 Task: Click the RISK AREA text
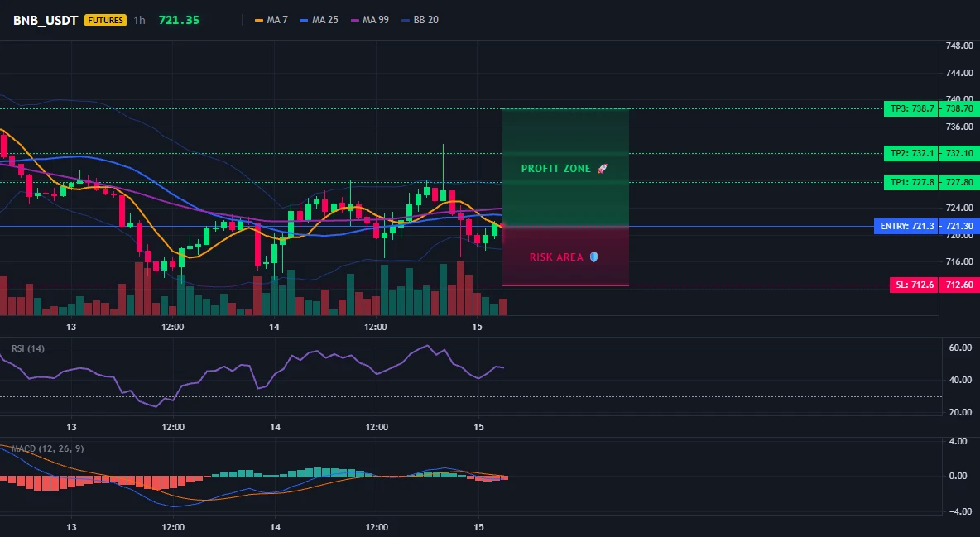556,257
